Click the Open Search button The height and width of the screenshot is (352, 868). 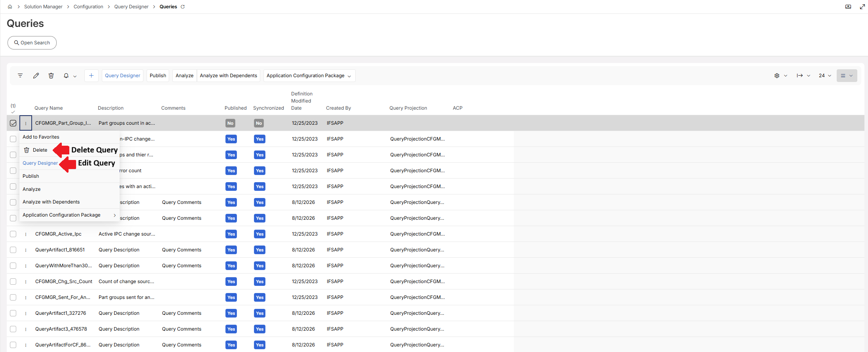(x=32, y=43)
